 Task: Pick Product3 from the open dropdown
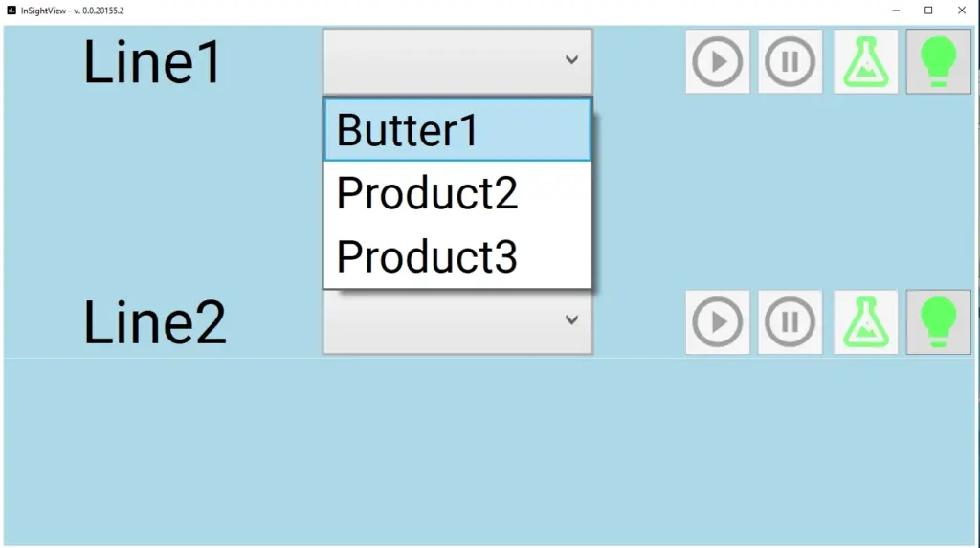457,256
